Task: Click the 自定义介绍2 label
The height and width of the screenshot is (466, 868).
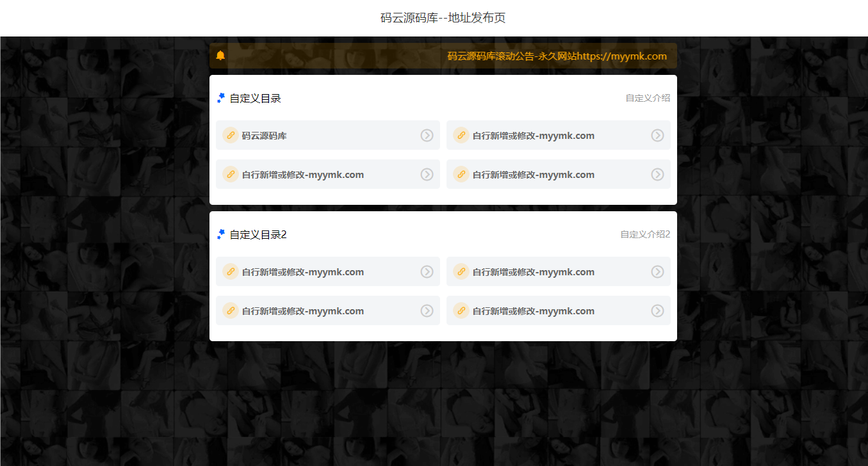Action: pos(644,234)
